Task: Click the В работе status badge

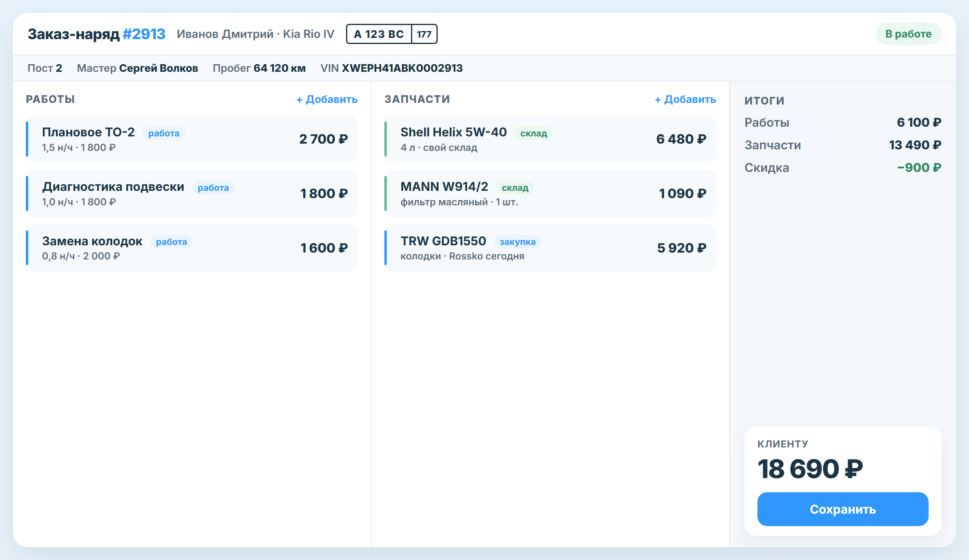Action: pos(908,34)
